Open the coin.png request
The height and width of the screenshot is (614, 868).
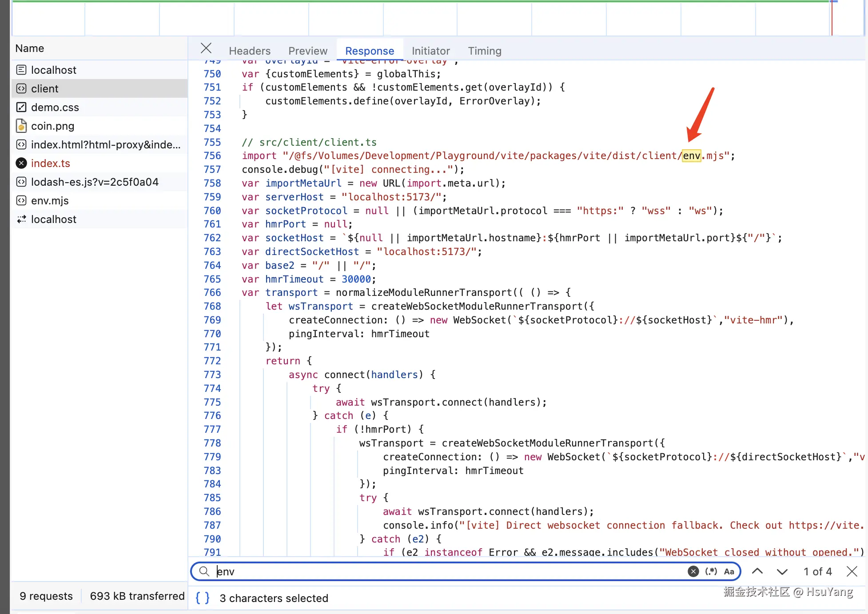click(x=52, y=126)
